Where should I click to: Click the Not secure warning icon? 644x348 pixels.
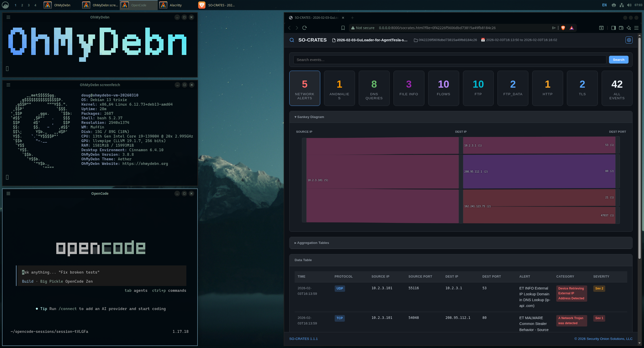353,28
